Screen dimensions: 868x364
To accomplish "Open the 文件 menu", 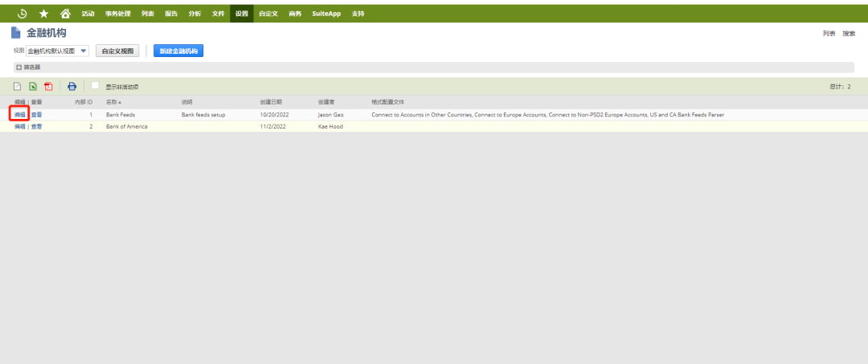I will point(218,14).
